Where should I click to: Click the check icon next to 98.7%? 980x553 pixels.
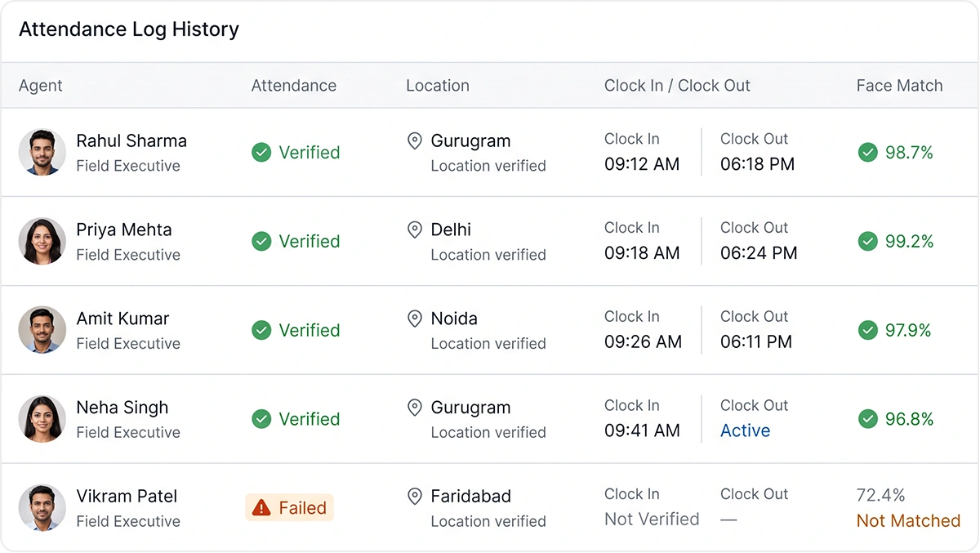click(868, 152)
